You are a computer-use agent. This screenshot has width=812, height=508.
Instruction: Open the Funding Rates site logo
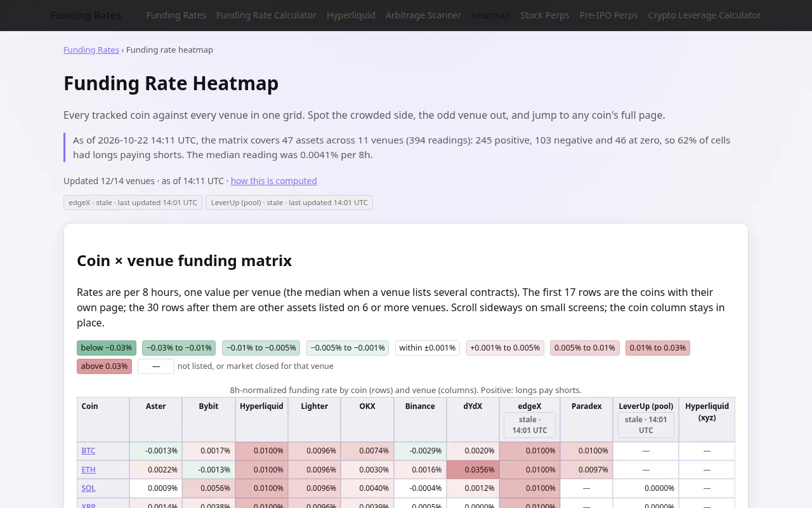coord(86,15)
